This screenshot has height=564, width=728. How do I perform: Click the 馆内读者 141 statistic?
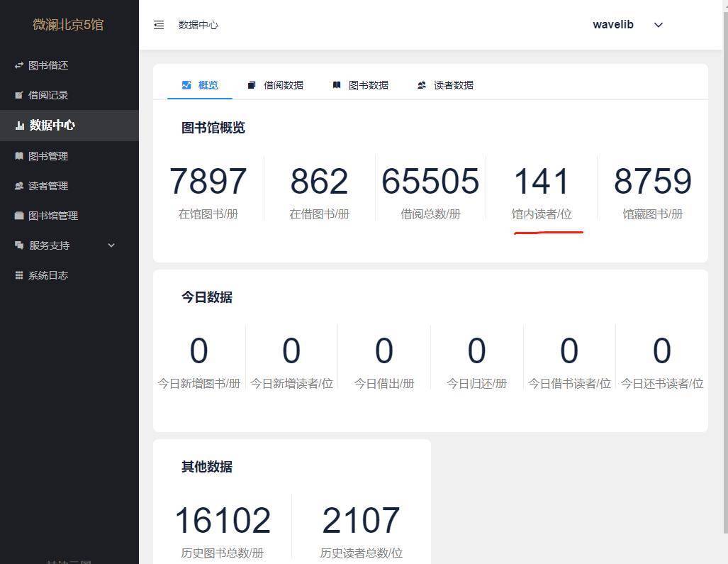tap(542, 182)
